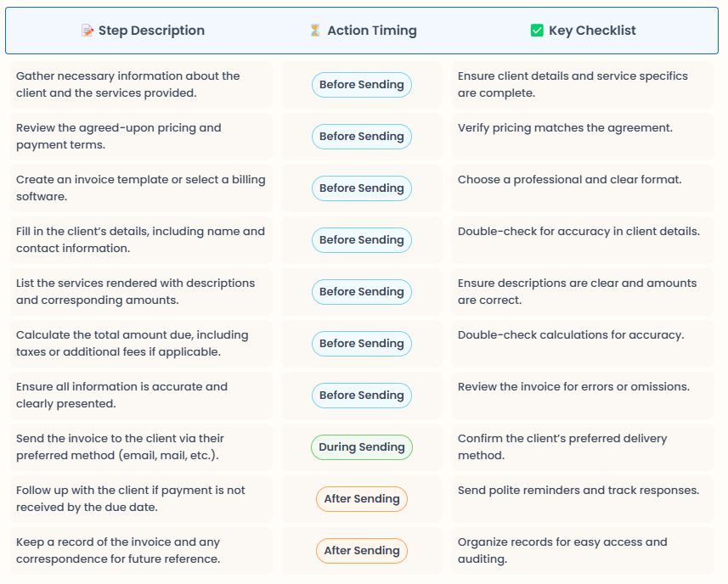
Task: Click the green checkmark icon beside Key Checklist
Action: click(537, 31)
